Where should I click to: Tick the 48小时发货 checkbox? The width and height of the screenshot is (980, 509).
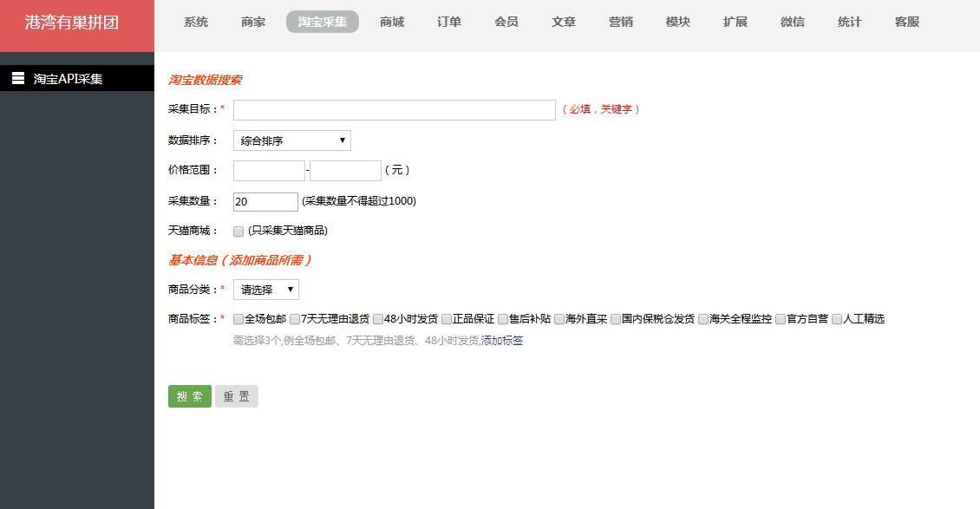coord(378,319)
